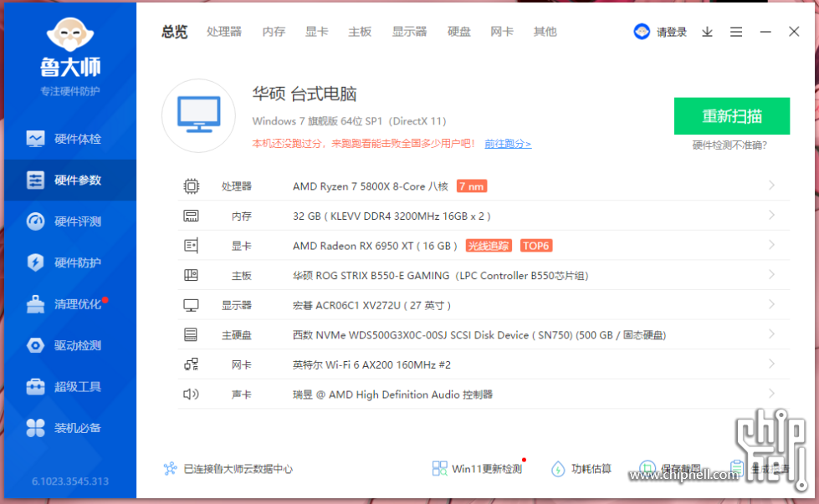Click the 声卡 speaker icon

click(x=192, y=394)
